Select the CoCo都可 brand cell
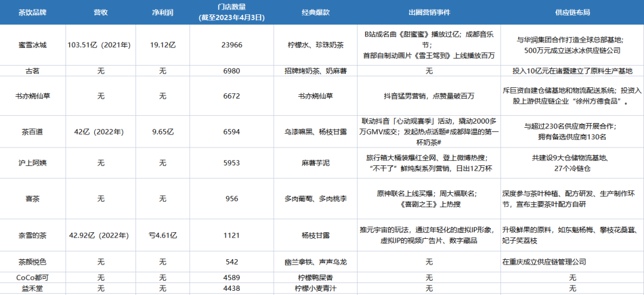Image resolution: width=644 pixels, height=295 pixels. [32, 277]
